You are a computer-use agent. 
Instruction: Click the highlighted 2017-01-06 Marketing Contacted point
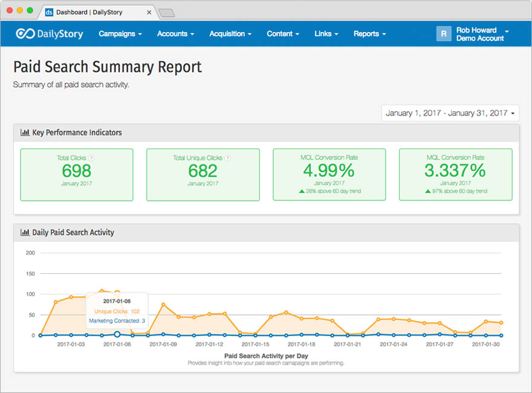[117, 334]
